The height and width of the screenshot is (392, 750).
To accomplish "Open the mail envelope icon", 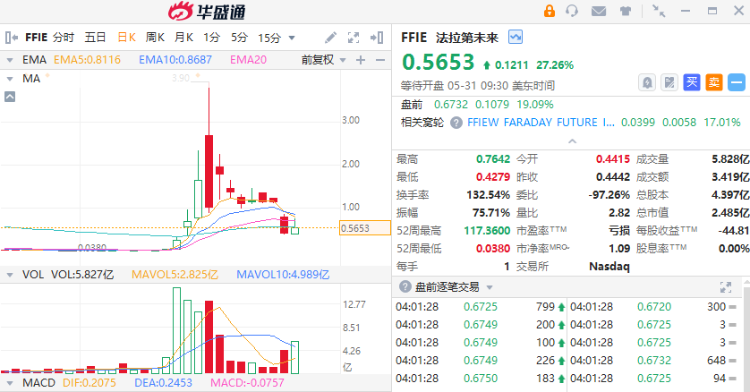I will [598, 11].
